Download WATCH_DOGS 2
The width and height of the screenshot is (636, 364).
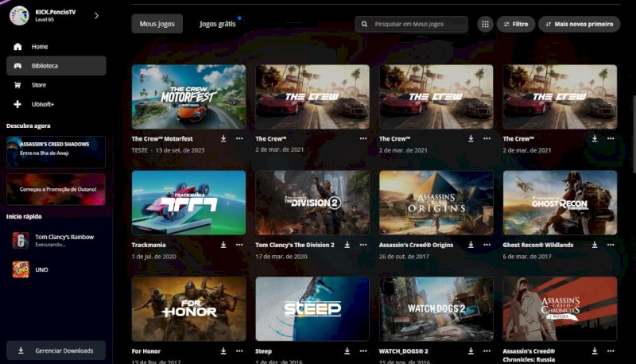point(471,351)
